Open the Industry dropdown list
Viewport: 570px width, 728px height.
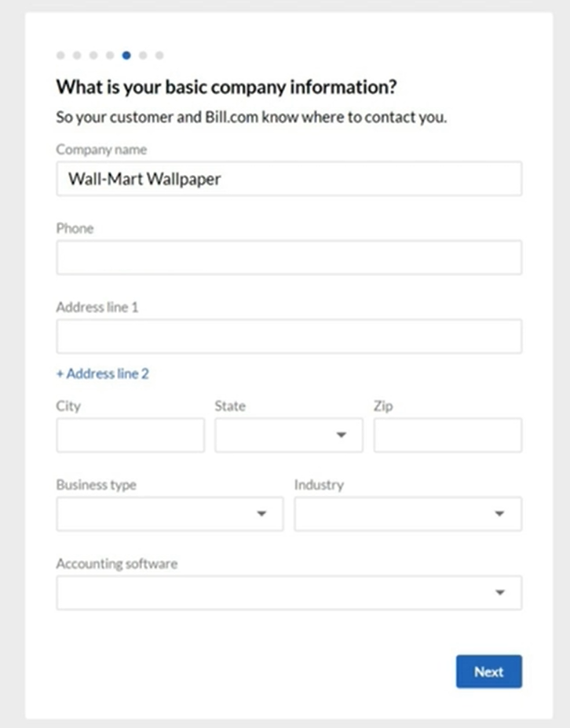[407, 514]
